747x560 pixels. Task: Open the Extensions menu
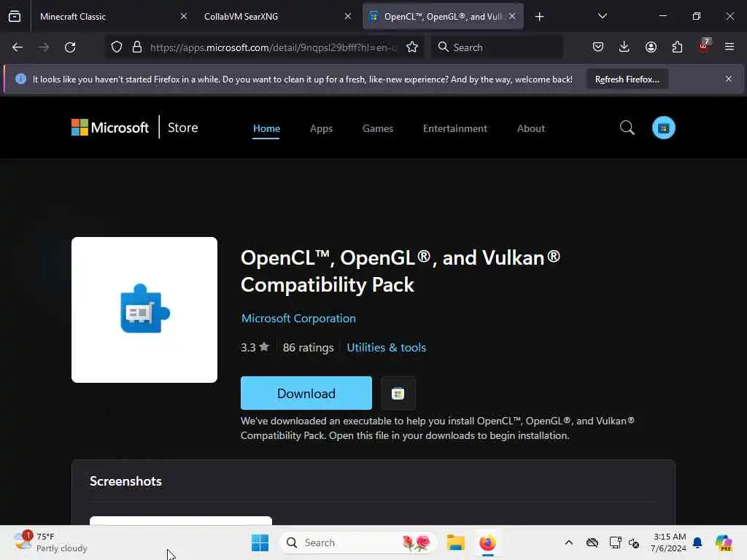coord(677,47)
